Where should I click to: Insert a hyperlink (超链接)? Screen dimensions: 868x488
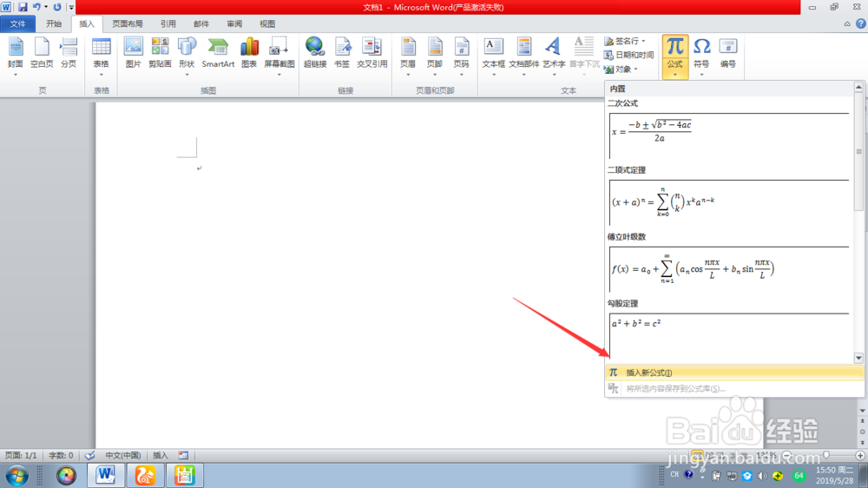[315, 53]
